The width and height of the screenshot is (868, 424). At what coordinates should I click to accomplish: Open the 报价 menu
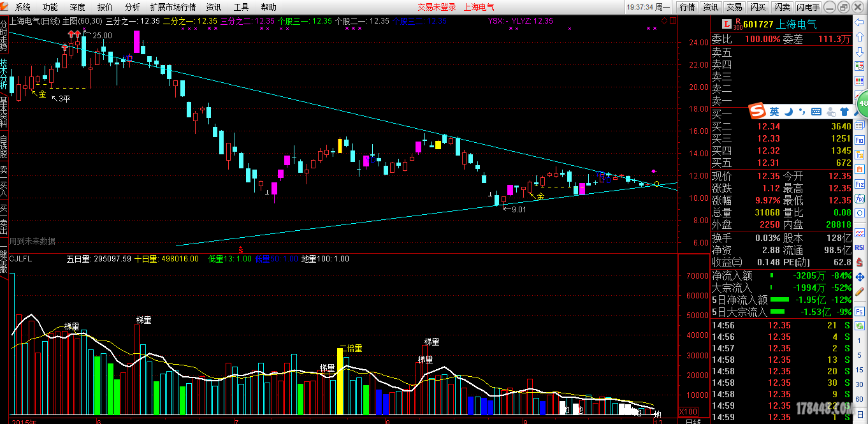tap(105, 7)
